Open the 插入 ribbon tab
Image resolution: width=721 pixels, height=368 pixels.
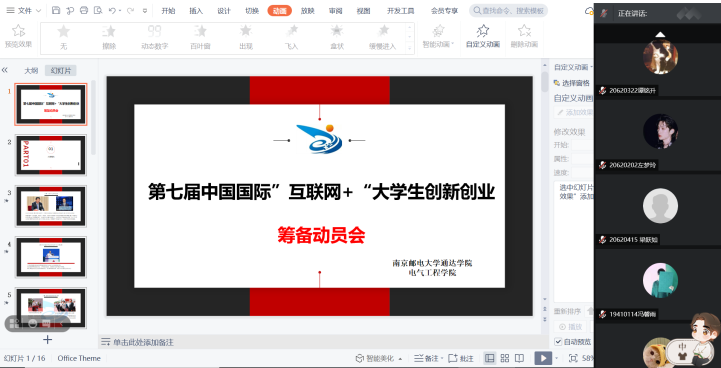[196, 11]
